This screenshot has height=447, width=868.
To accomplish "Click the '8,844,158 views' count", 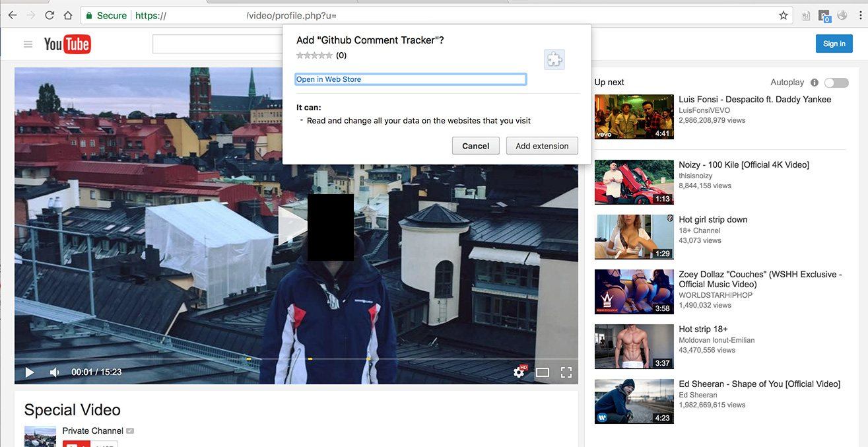I will pos(705,186).
